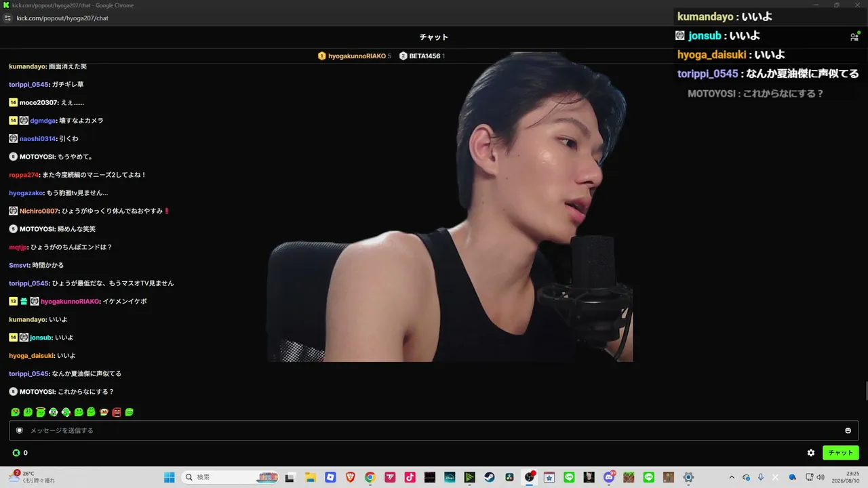Open site information icon in address bar
The width and height of the screenshot is (868, 488).
click(x=7, y=18)
